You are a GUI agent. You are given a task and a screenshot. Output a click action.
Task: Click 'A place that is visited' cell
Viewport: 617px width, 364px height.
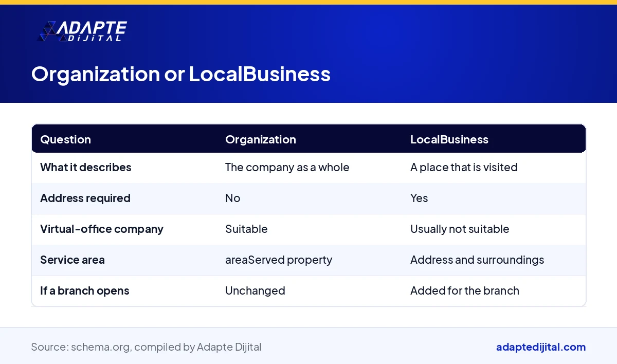pyautogui.click(x=463, y=167)
